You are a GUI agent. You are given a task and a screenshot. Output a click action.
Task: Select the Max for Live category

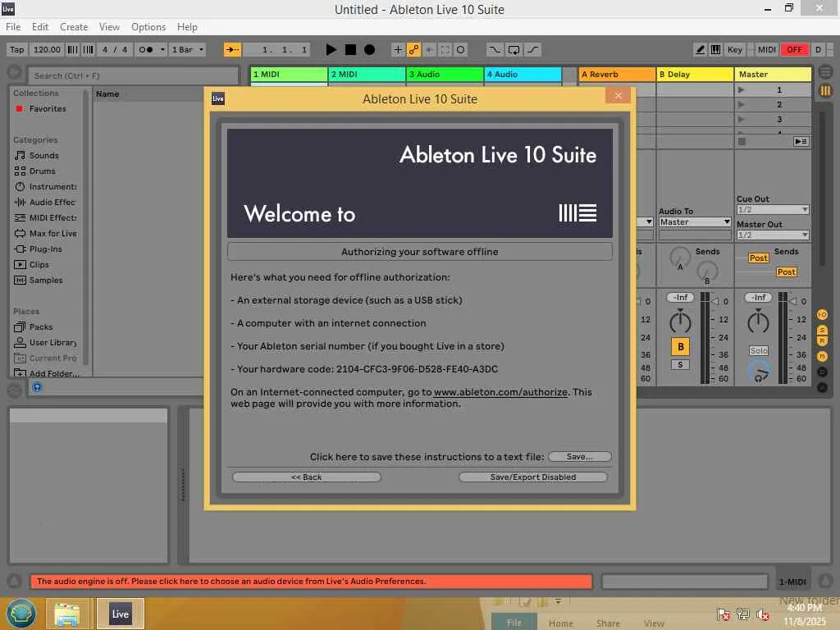click(x=46, y=234)
